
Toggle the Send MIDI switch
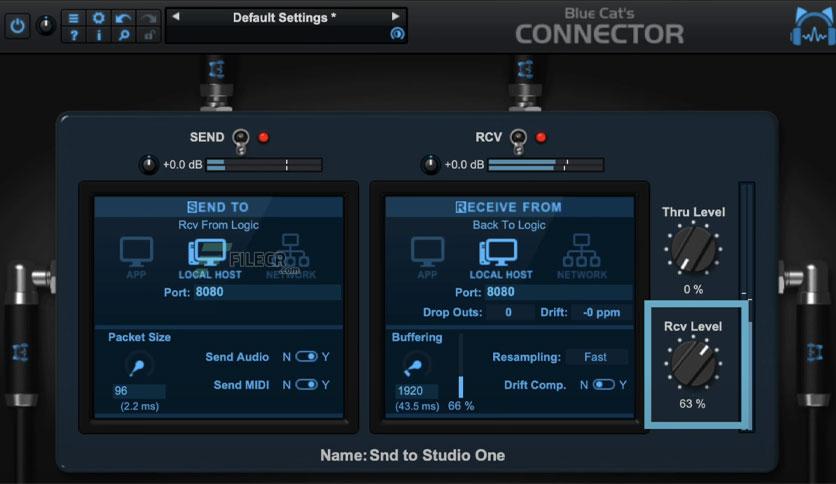pyautogui.click(x=307, y=384)
